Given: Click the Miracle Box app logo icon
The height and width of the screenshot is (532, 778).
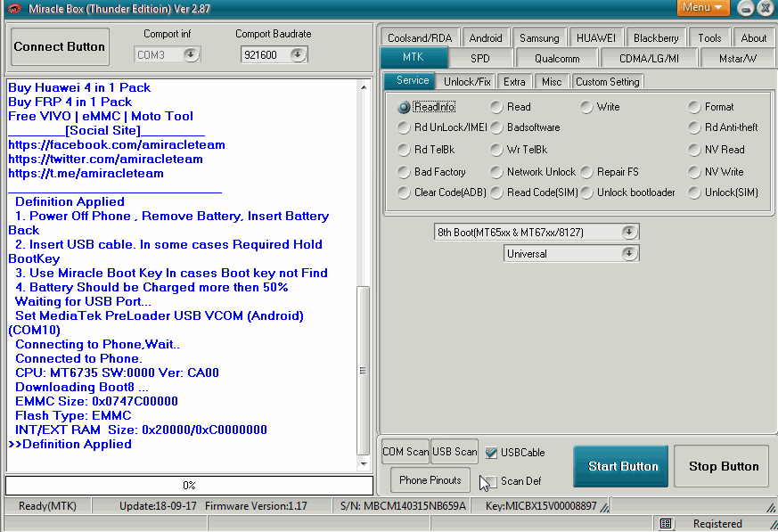Looking at the screenshot, I should [14, 8].
